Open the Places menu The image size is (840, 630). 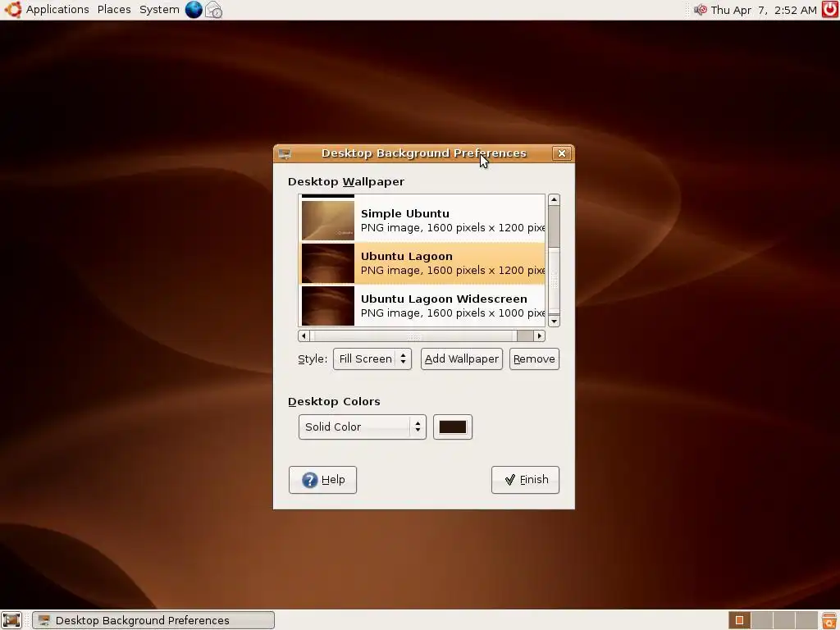click(114, 10)
